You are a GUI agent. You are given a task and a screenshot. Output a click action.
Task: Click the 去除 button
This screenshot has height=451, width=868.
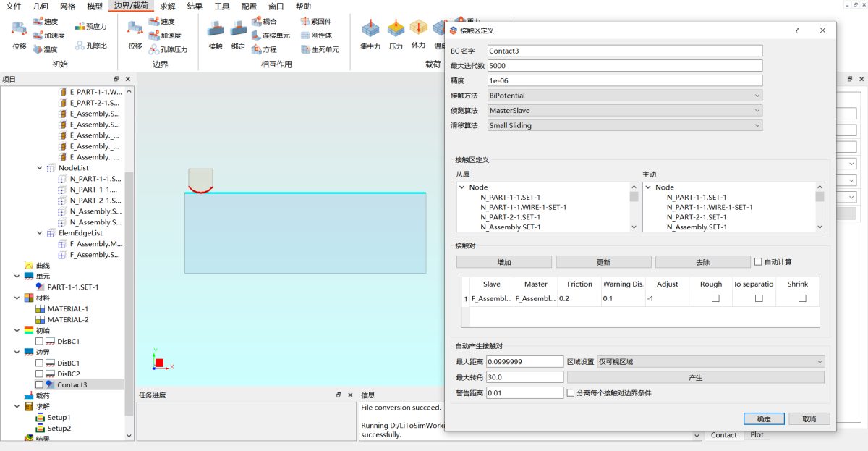coord(703,262)
